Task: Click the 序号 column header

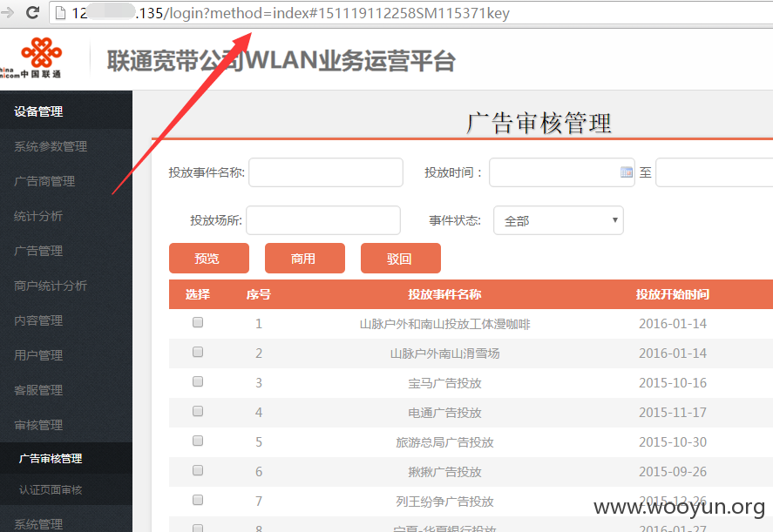Action: [259, 294]
